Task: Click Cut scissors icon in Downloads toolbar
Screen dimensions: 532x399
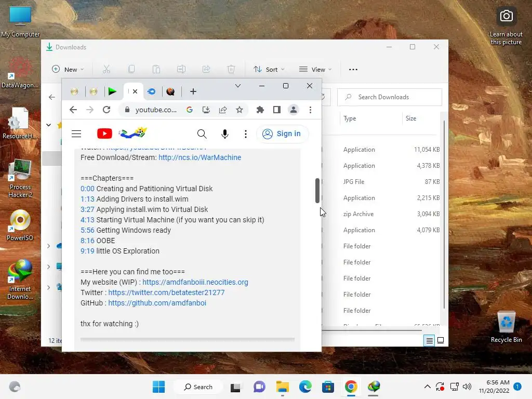Action: 107,69
